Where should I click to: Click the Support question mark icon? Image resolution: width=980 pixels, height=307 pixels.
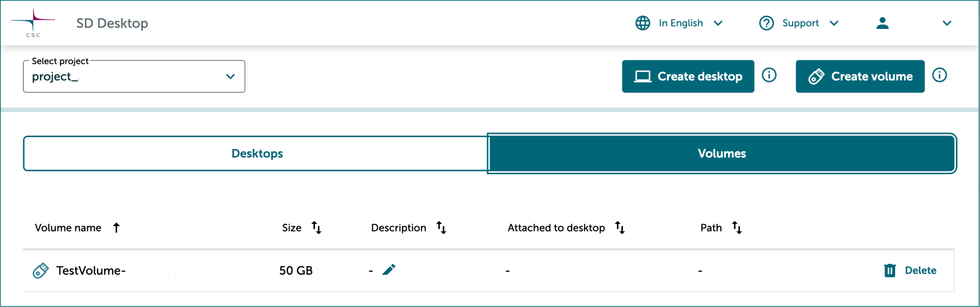766,23
